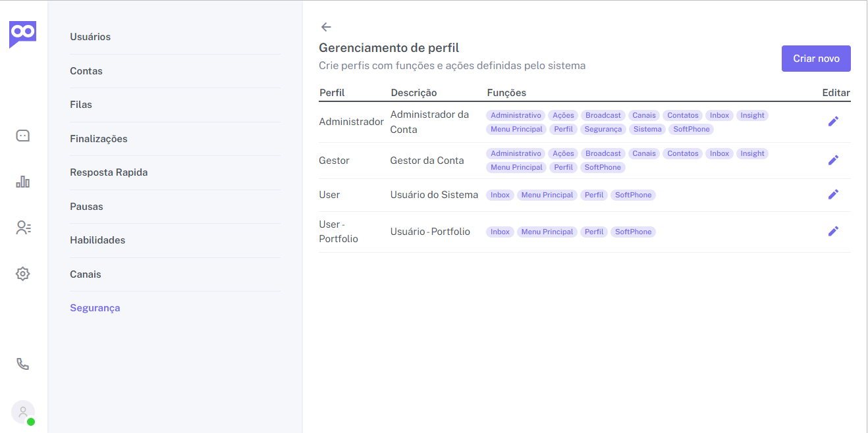Click Contatos tag in Gestor row

pyautogui.click(x=682, y=153)
